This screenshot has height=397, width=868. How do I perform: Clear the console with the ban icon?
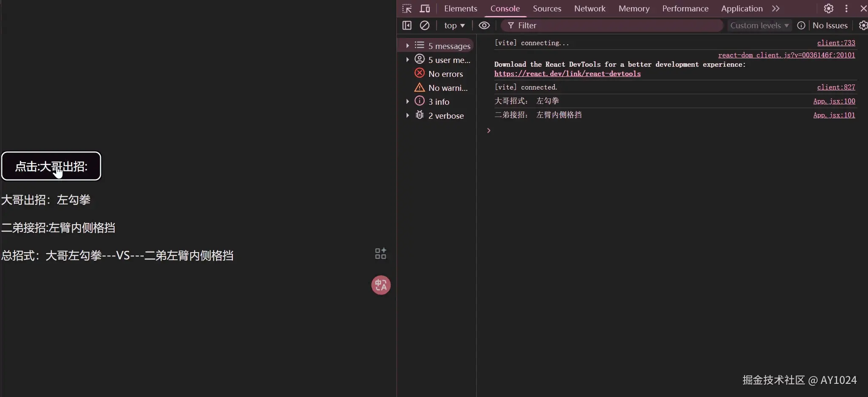point(425,25)
